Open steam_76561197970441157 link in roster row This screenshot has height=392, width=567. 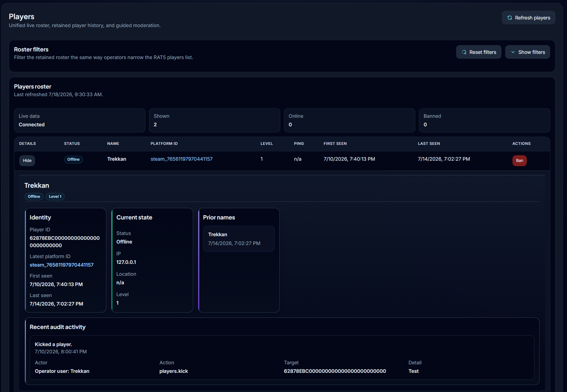[182, 159]
